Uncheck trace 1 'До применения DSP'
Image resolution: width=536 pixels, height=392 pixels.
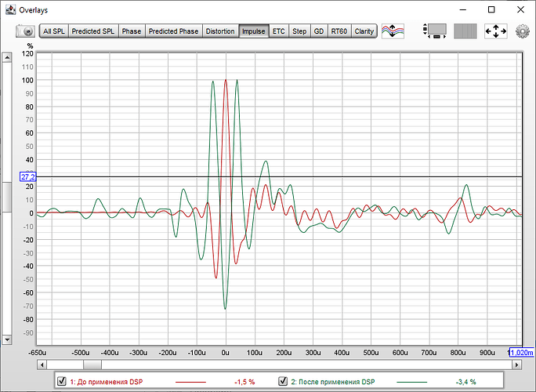coord(62,382)
